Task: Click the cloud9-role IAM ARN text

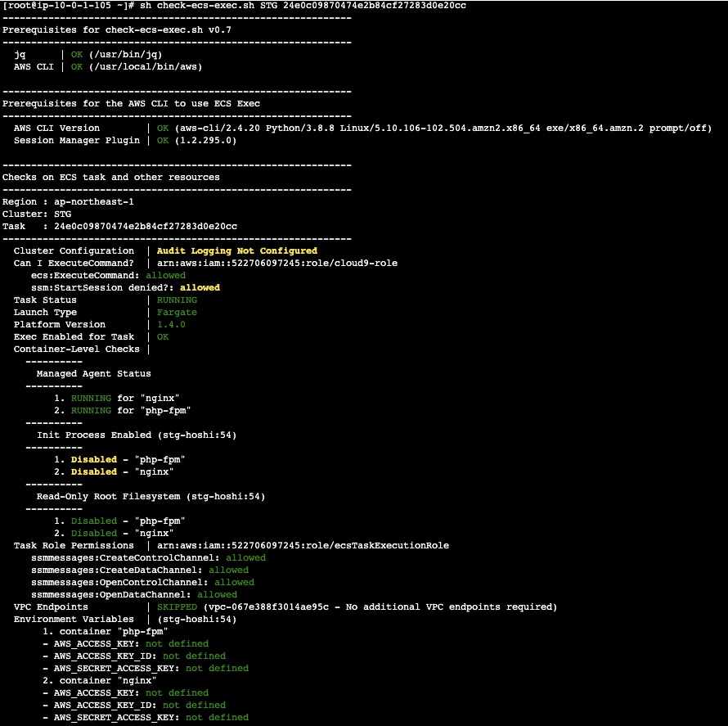Action: pyautogui.click(x=277, y=263)
